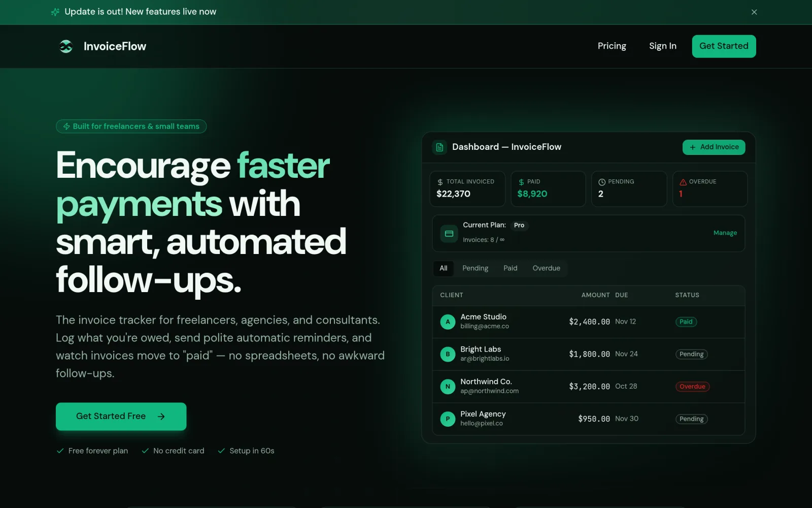Click the Nov 30 due date
The height and width of the screenshot is (508, 812).
coord(626,419)
